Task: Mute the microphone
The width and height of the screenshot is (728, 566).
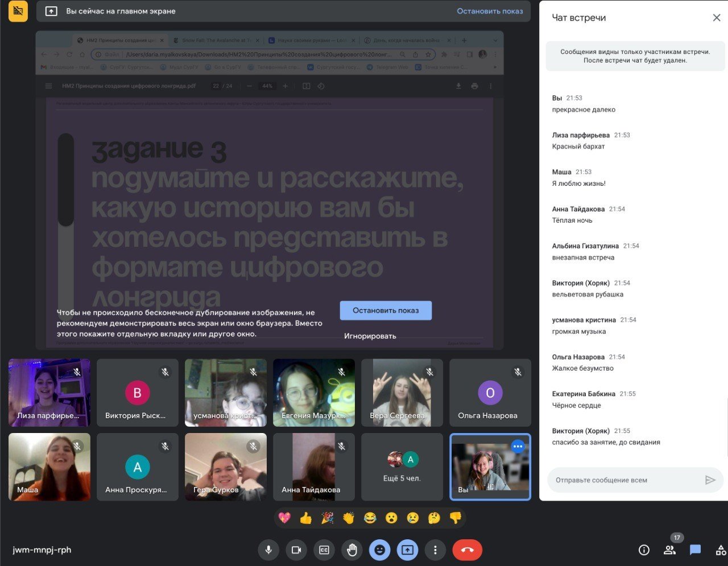Action: coord(268,550)
